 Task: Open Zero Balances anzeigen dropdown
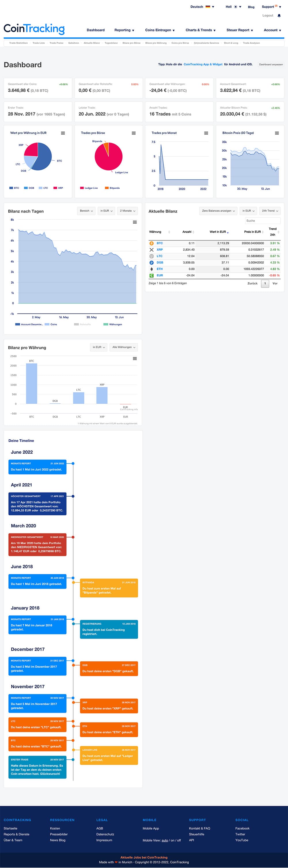(x=218, y=211)
